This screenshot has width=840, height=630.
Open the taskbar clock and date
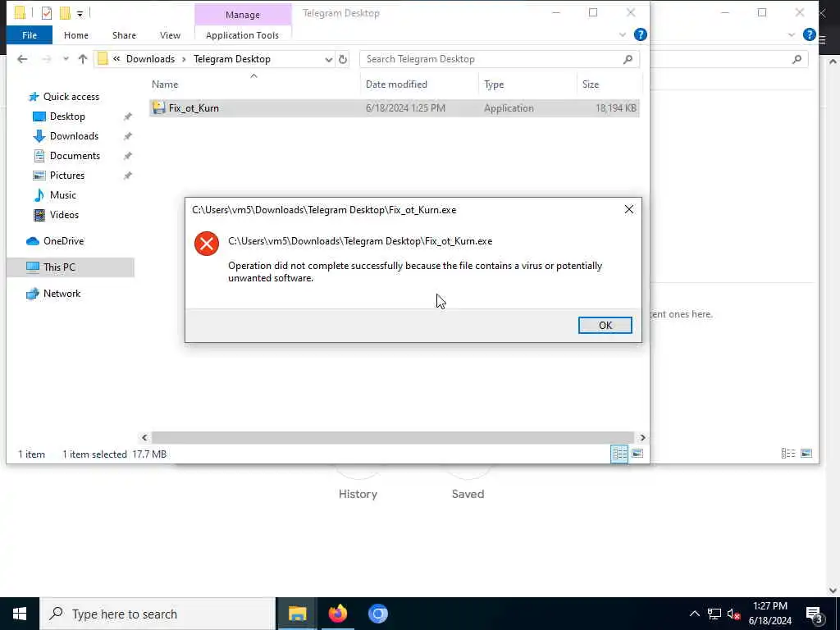click(769, 614)
